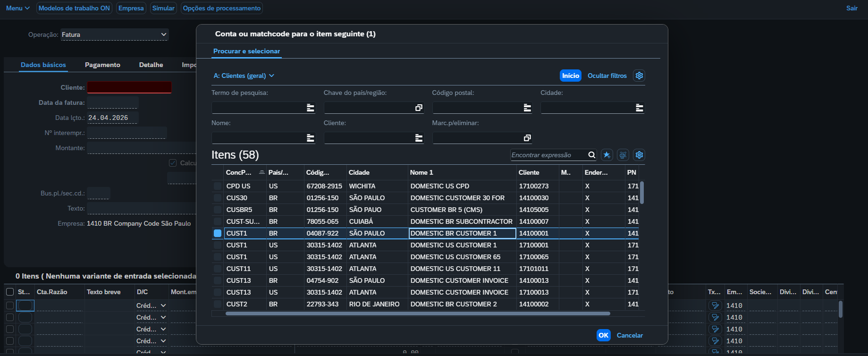Open filter settings gear next to Ocultar filtros
The image size is (868, 356).
click(x=639, y=76)
